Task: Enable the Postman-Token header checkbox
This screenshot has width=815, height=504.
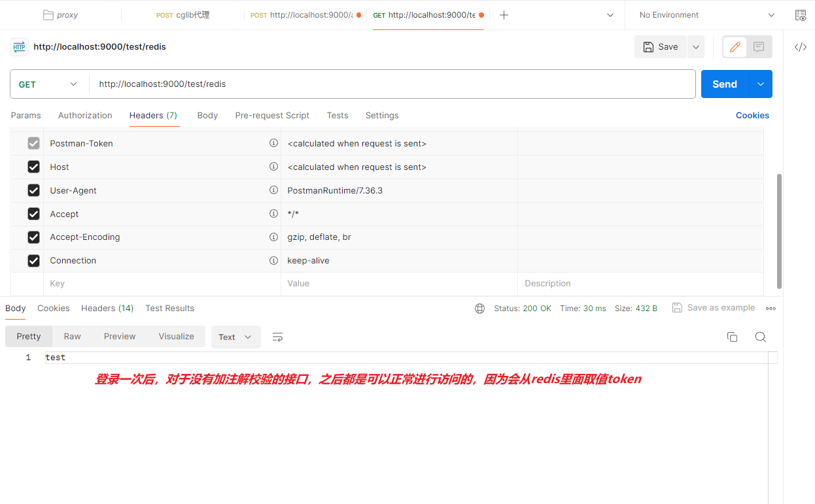Action: pos(33,143)
